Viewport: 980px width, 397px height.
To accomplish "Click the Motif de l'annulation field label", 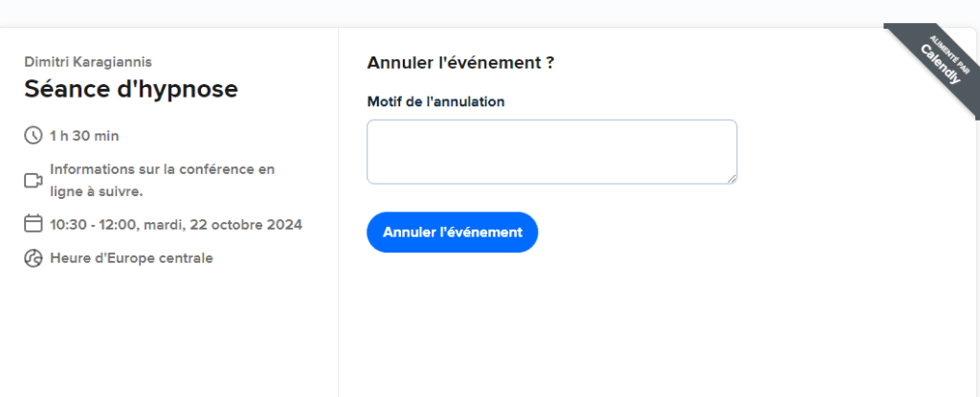I will coord(435,102).
